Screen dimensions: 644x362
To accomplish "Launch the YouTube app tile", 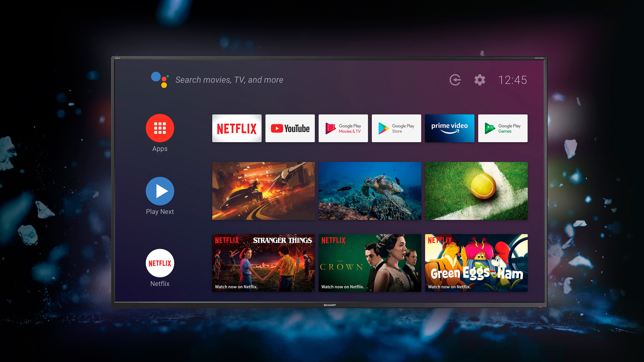I will 290,128.
